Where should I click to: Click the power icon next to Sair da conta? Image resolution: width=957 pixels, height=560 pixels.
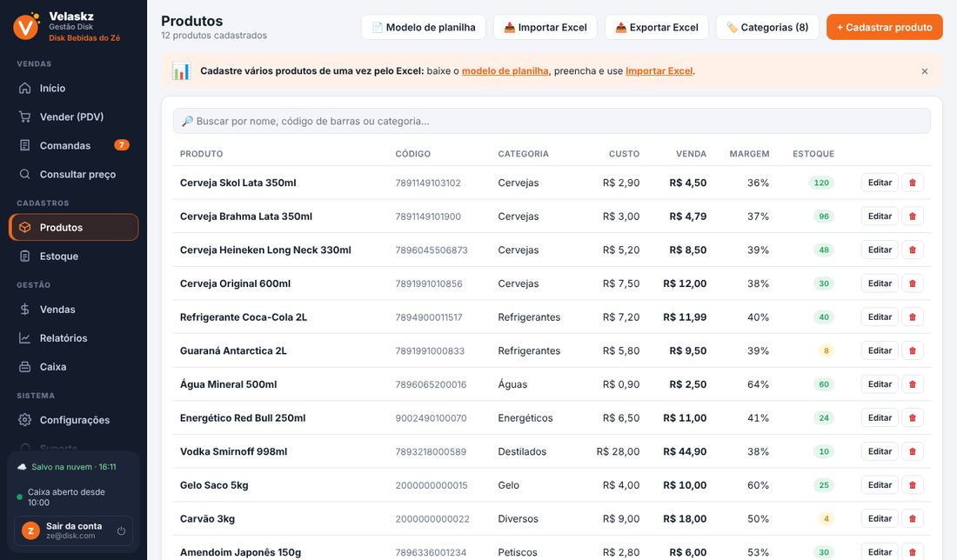click(121, 530)
